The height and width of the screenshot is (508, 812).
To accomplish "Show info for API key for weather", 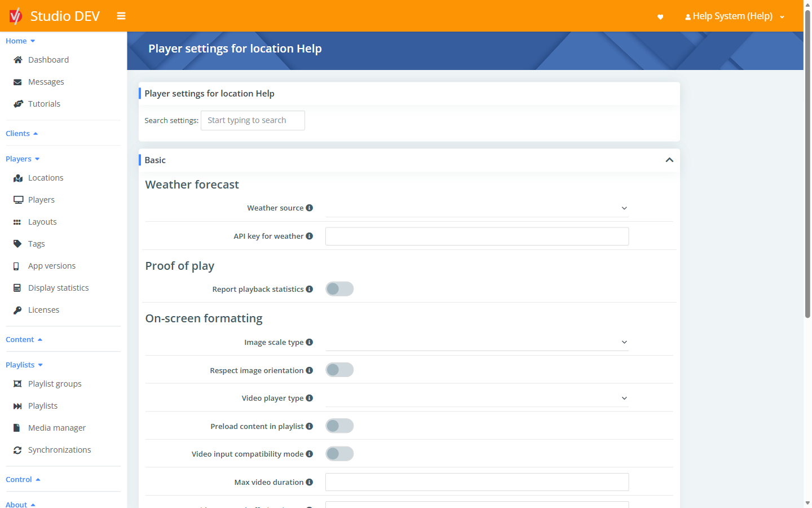I will 309,236.
